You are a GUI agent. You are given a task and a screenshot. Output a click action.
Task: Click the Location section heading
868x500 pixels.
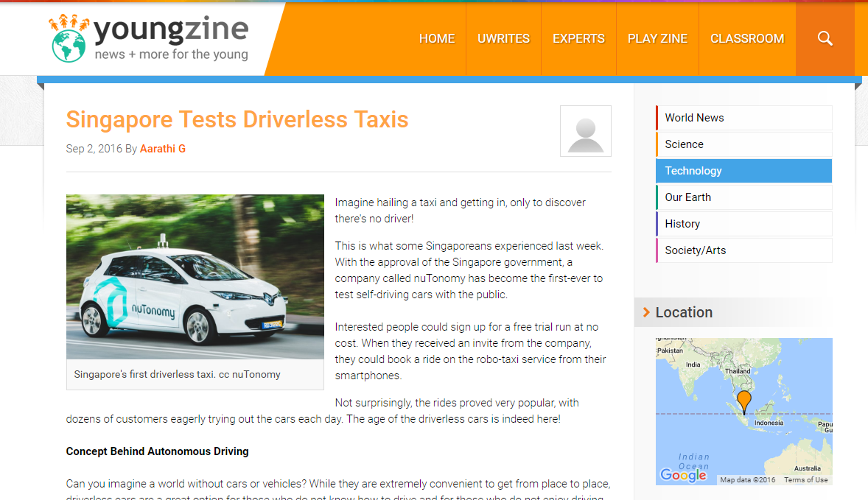coord(684,312)
